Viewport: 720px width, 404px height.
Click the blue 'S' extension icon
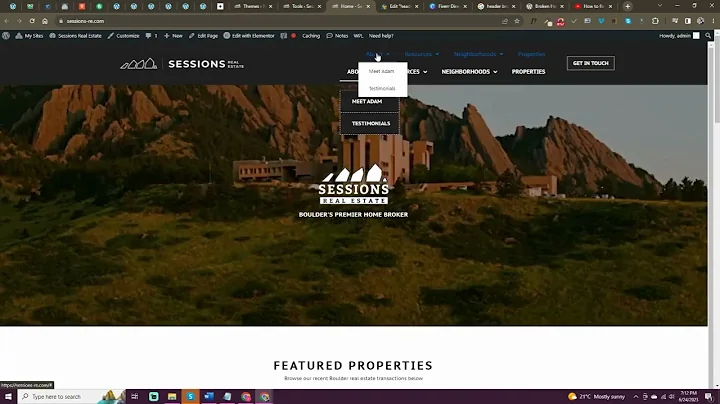[x=628, y=21]
